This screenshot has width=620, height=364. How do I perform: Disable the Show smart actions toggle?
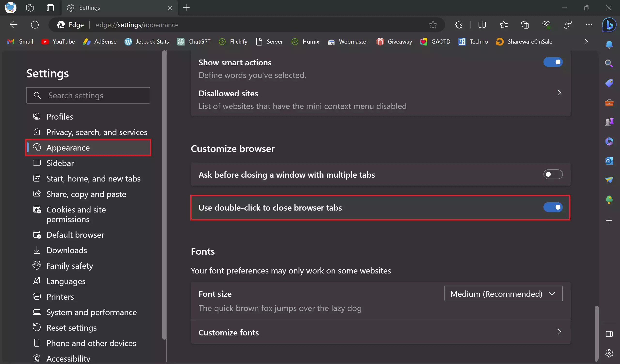coord(553,62)
